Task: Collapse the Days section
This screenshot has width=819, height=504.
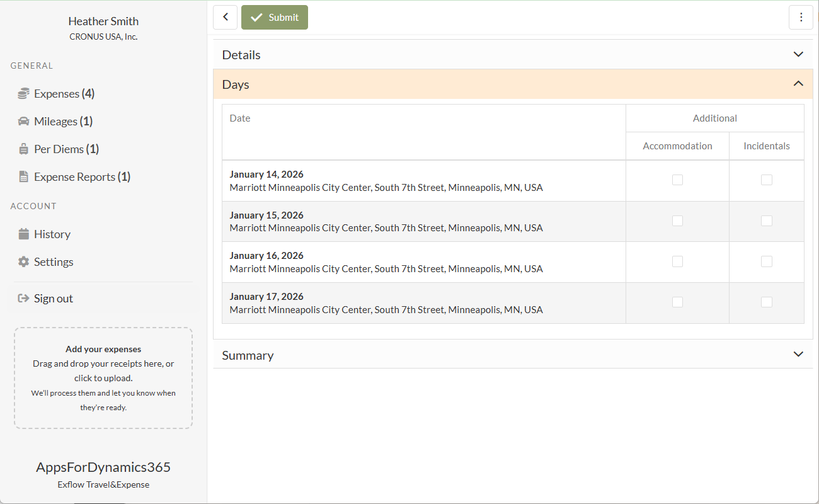Action: point(798,84)
